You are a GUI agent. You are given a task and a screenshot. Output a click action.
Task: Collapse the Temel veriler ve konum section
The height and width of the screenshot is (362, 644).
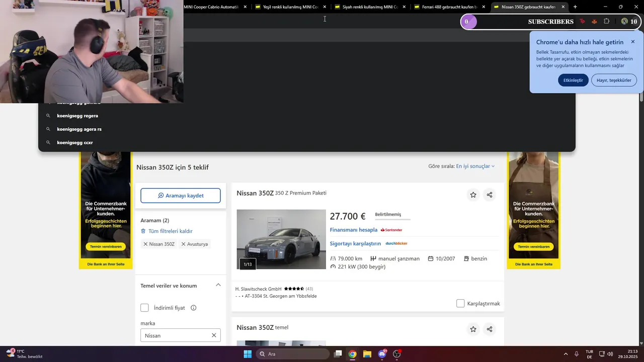click(x=218, y=285)
